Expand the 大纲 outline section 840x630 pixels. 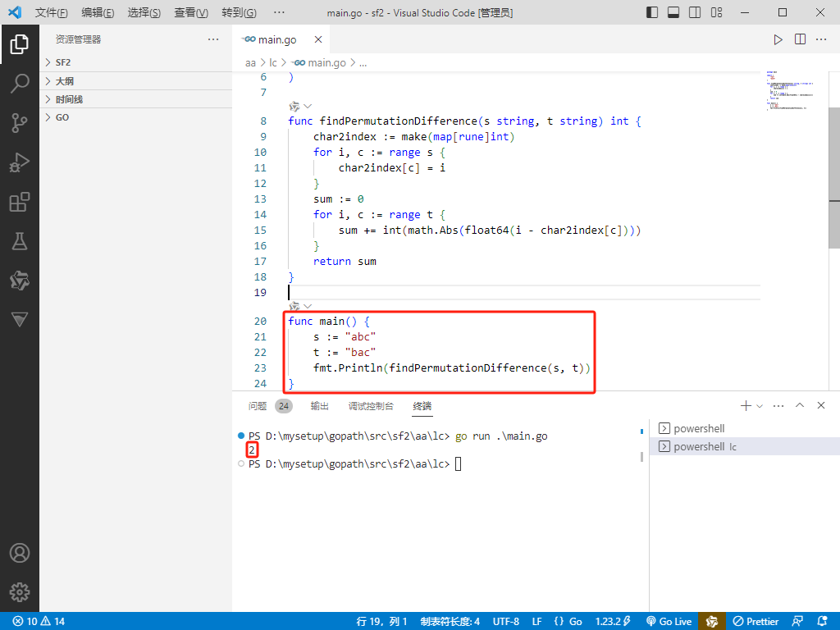tap(136, 81)
